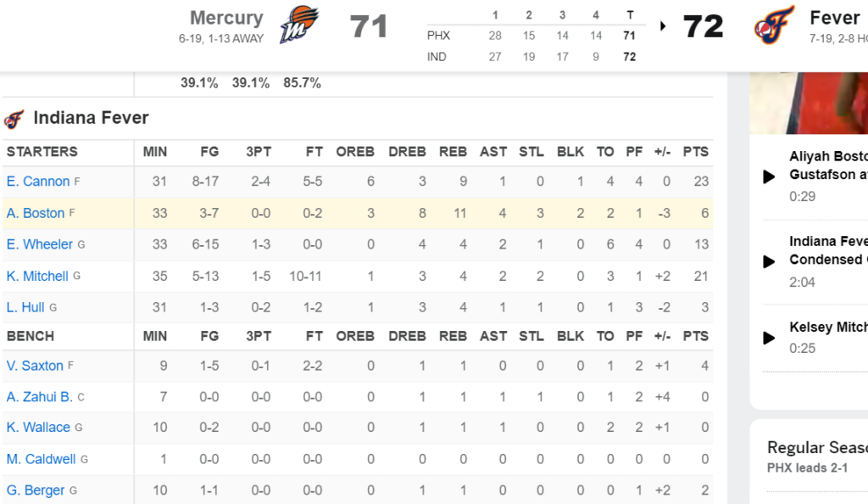This screenshot has height=504, width=868.
Task: Open K. Mitchell player page
Action: [37, 276]
